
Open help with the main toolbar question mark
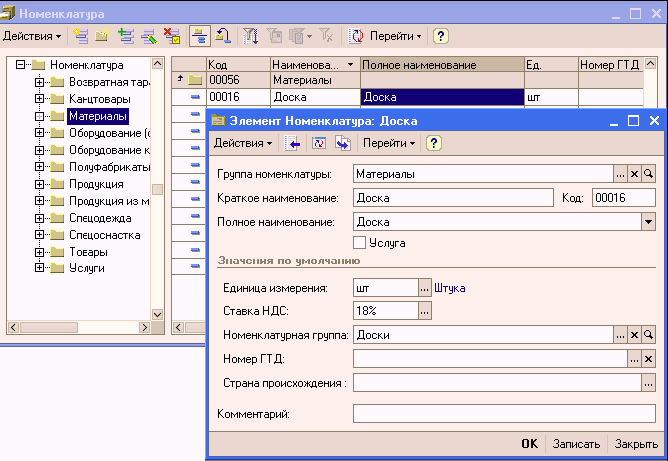click(x=440, y=36)
